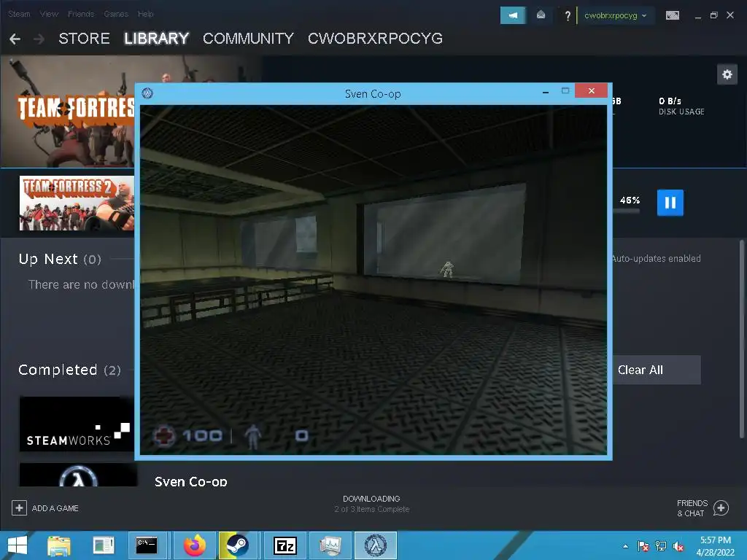Open Command Prompt taskbar icon
The width and height of the screenshot is (747, 560).
tap(147, 545)
